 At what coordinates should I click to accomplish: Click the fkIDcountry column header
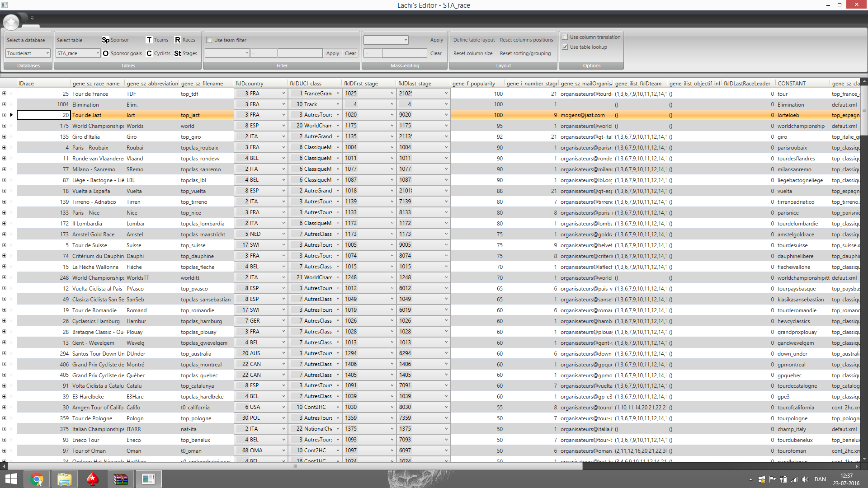(x=249, y=84)
